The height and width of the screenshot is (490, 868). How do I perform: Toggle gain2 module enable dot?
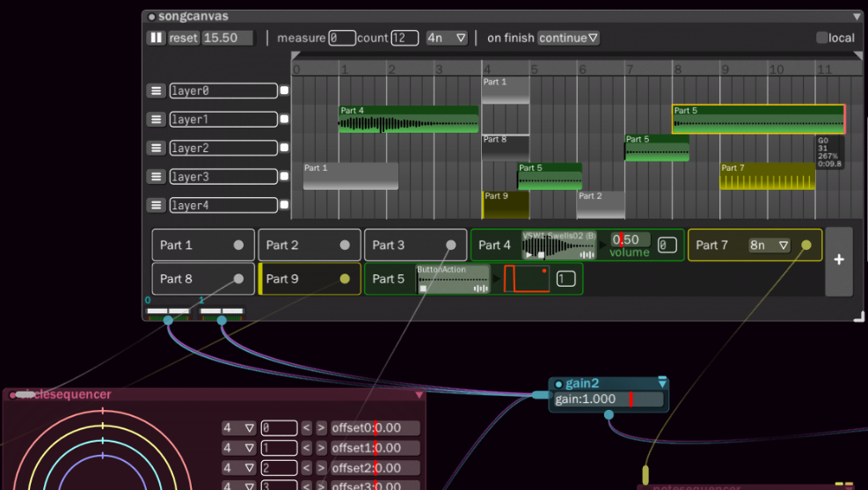point(558,384)
